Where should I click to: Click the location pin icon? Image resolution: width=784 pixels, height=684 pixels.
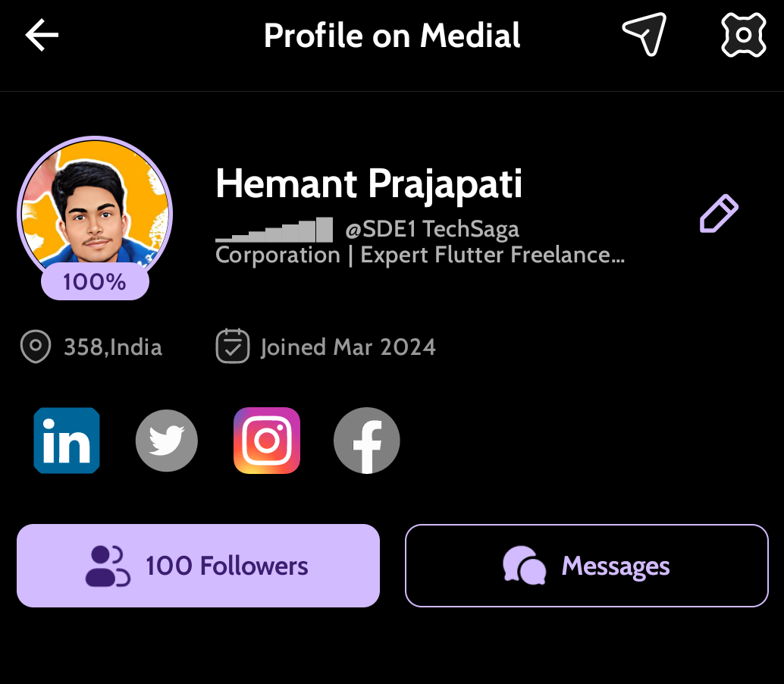pos(36,347)
